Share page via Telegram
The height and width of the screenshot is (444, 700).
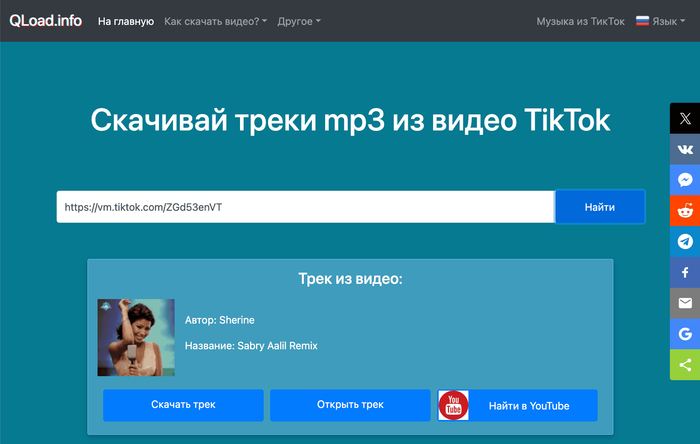(x=685, y=241)
